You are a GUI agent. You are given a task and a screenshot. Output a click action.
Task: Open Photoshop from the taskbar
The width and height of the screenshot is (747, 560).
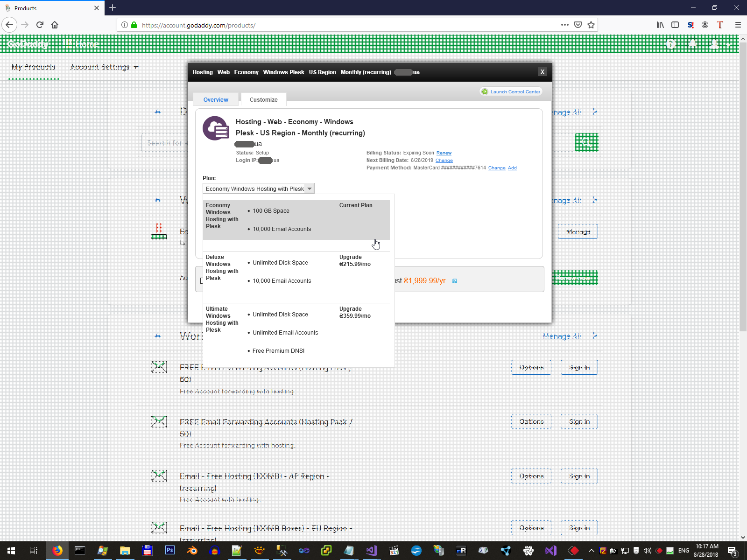169,551
